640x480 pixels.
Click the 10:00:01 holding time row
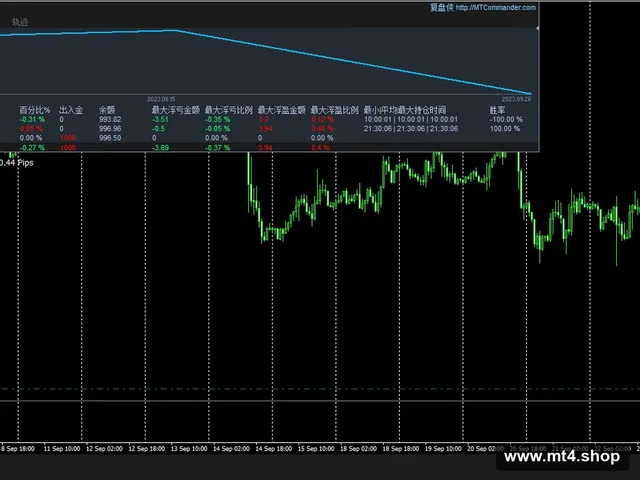pyautogui.click(x=411, y=120)
